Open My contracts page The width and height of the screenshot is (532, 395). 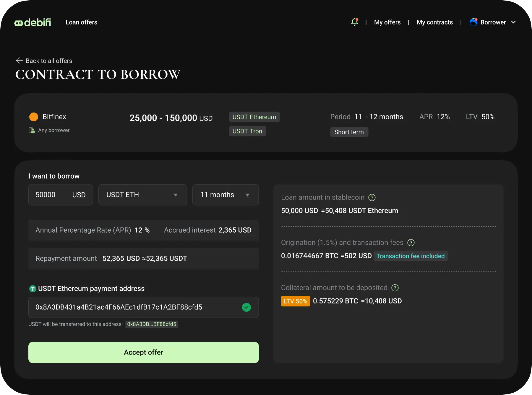[434, 22]
